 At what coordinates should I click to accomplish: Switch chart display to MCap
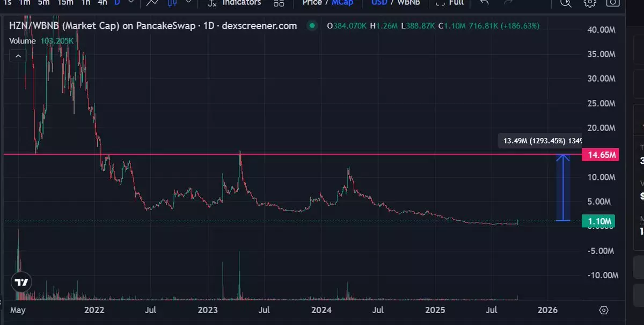(342, 3)
